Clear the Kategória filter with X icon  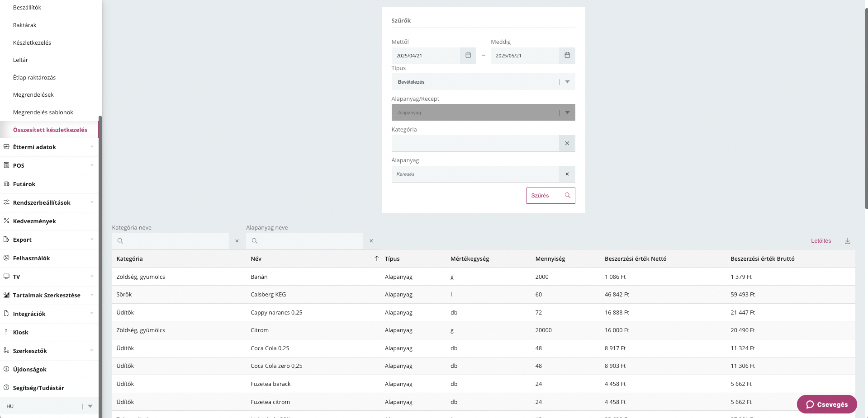pos(567,143)
